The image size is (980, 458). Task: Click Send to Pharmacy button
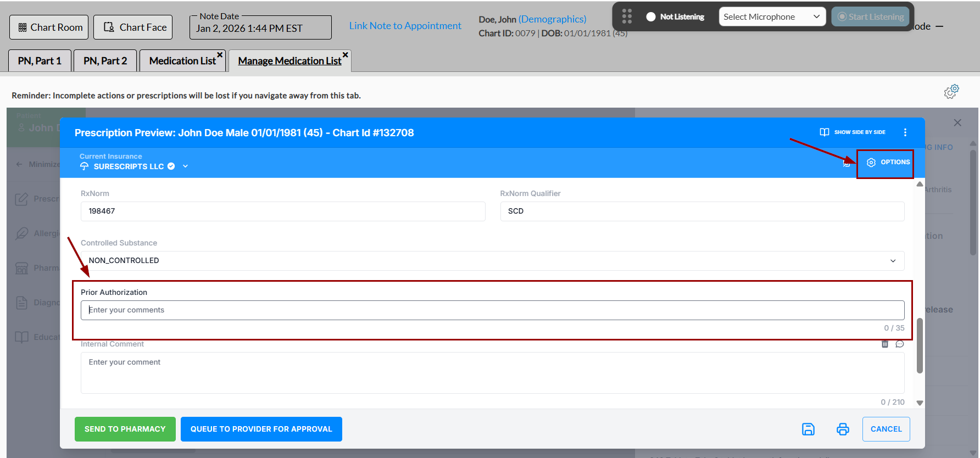(125, 429)
